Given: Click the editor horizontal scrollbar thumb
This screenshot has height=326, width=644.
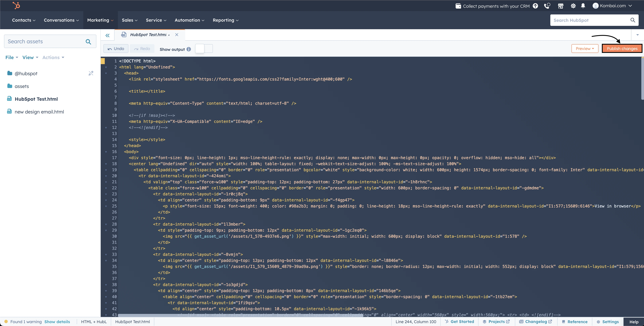Looking at the screenshot, I should click(x=240, y=315).
